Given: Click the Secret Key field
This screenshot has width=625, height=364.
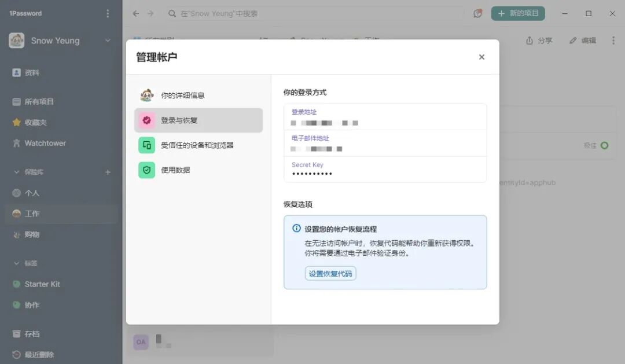Looking at the screenshot, I should pos(385,169).
